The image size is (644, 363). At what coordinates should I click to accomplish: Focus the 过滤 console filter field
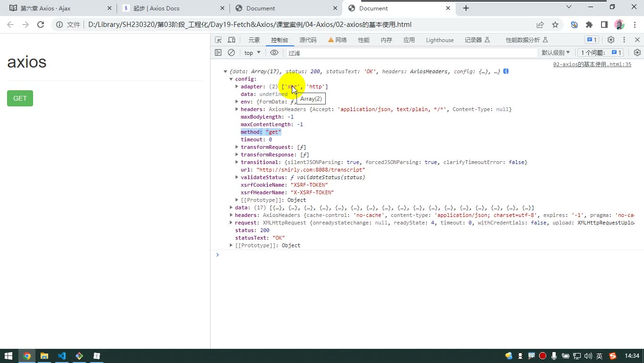click(412, 53)
